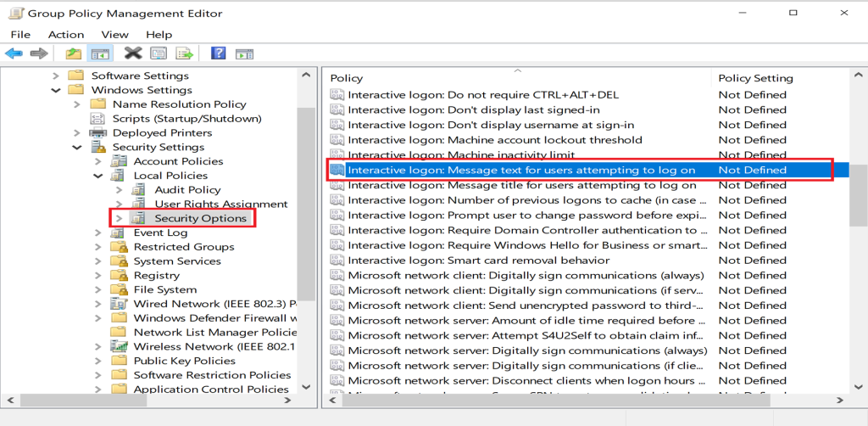Click the Export List toolbar icon
Screen dimensions: 868x426
185,53
